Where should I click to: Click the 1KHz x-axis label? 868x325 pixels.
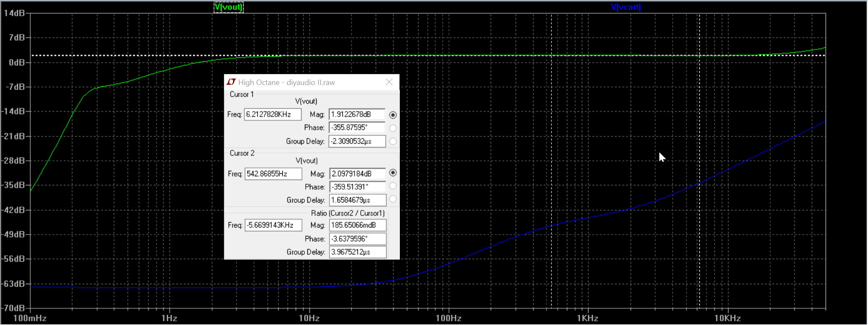588,318
